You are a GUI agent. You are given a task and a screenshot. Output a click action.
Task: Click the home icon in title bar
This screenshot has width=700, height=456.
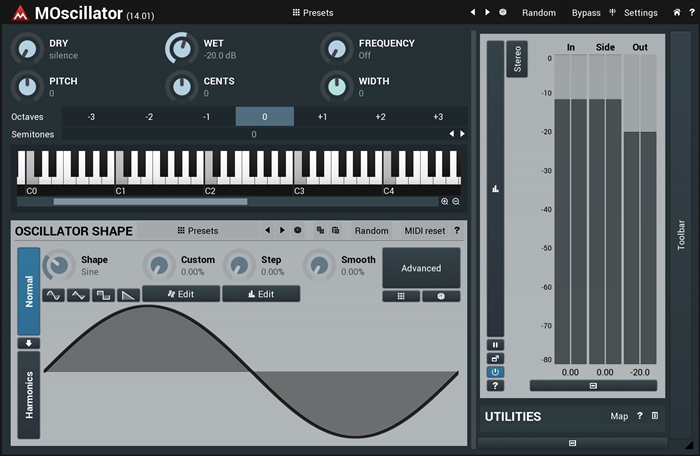pos(677,13)
